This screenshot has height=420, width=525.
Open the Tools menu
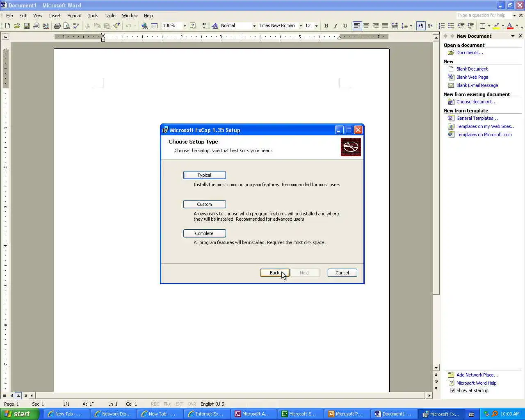tap(93, 16)
